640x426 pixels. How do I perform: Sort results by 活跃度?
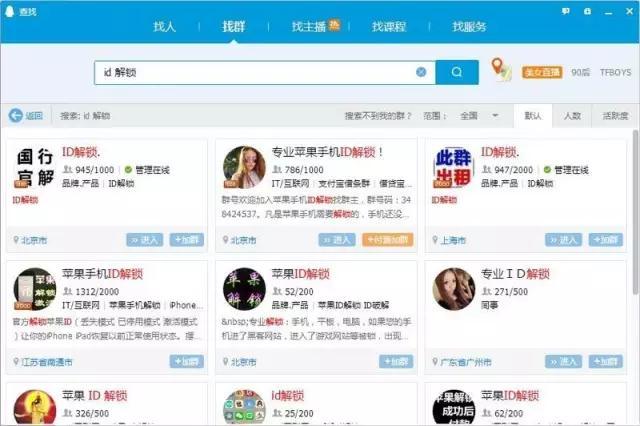point(615,116)
